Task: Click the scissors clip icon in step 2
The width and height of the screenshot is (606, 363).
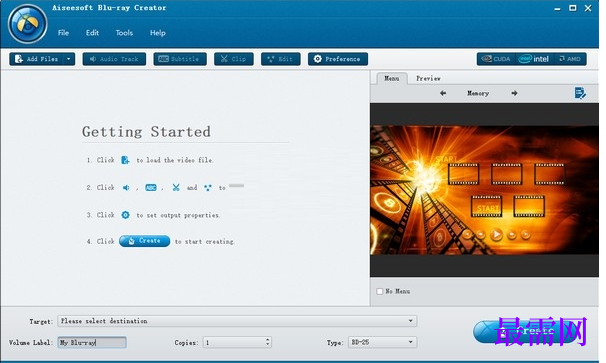Action: tap(176, 188)
